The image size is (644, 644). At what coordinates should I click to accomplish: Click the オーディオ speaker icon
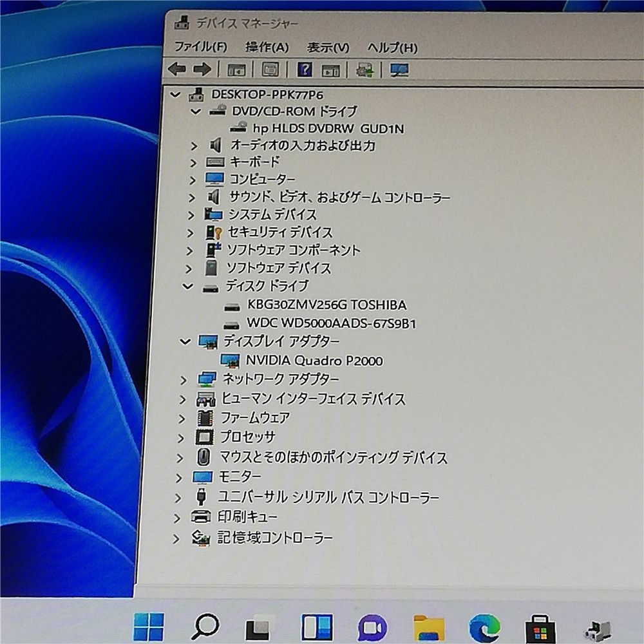(x=216, y=145)
